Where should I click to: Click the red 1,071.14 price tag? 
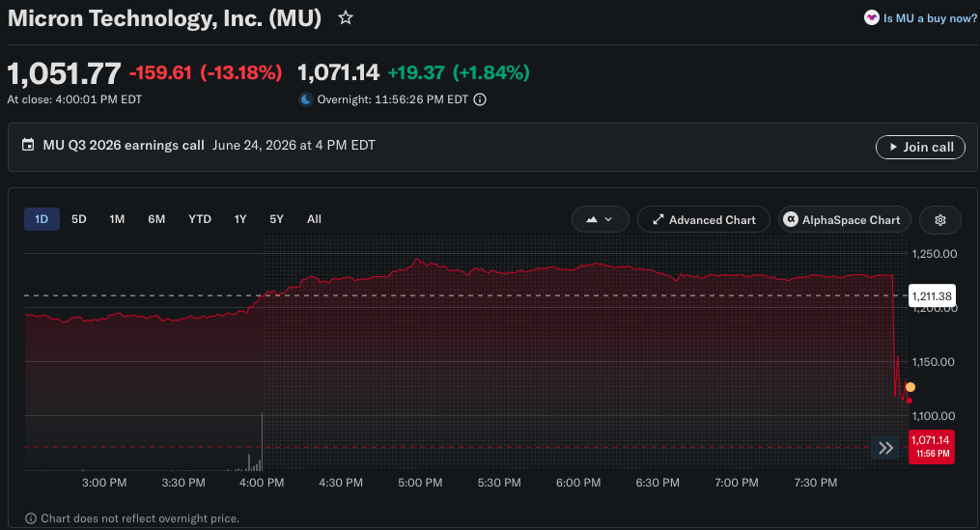[x=932, y=446]
